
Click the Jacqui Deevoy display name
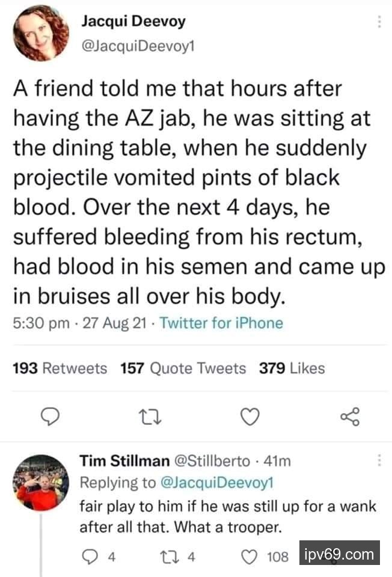pos(132,22)
